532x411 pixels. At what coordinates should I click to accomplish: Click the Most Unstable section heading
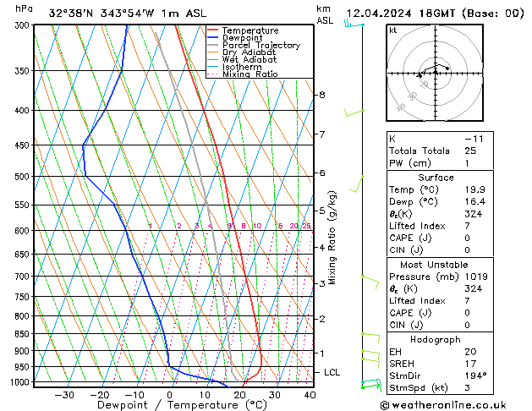coord(434,265)
